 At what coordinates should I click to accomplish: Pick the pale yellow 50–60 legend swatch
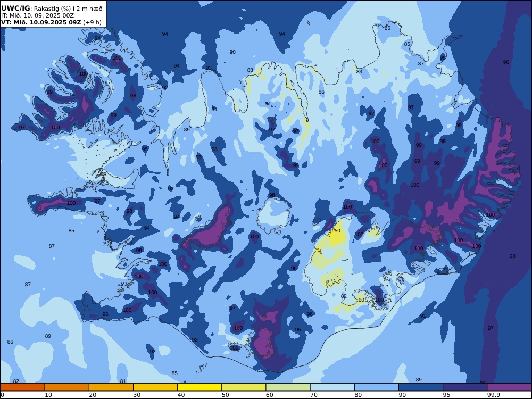tap(244, 387)
